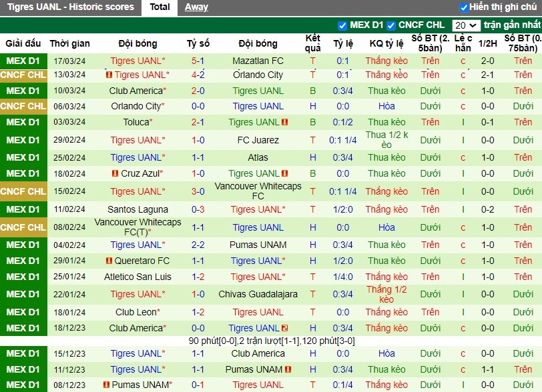Click the date 15/12/23
This screenshot has height=392, width=542.
69,353
